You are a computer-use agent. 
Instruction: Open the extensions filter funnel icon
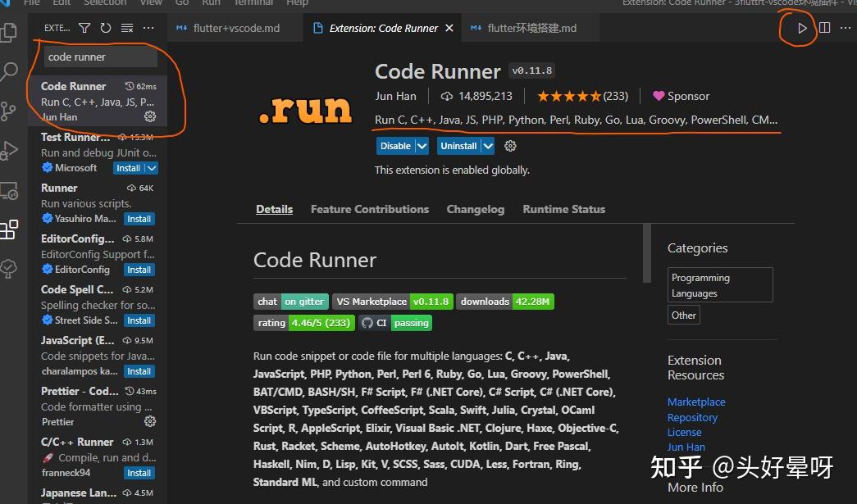(x=84, y=27)
